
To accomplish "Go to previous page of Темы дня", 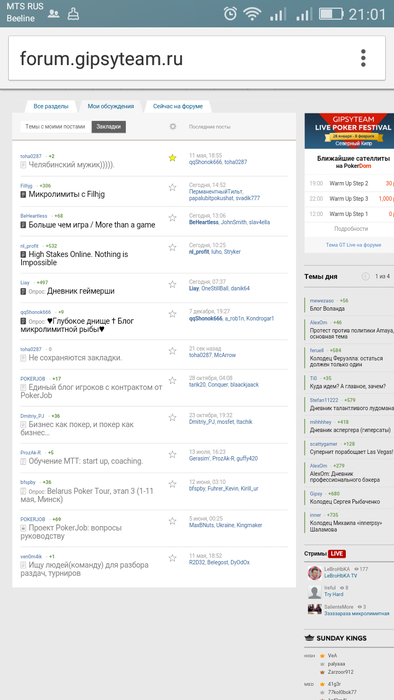I will pyautogui.click(x=365, y=276).
